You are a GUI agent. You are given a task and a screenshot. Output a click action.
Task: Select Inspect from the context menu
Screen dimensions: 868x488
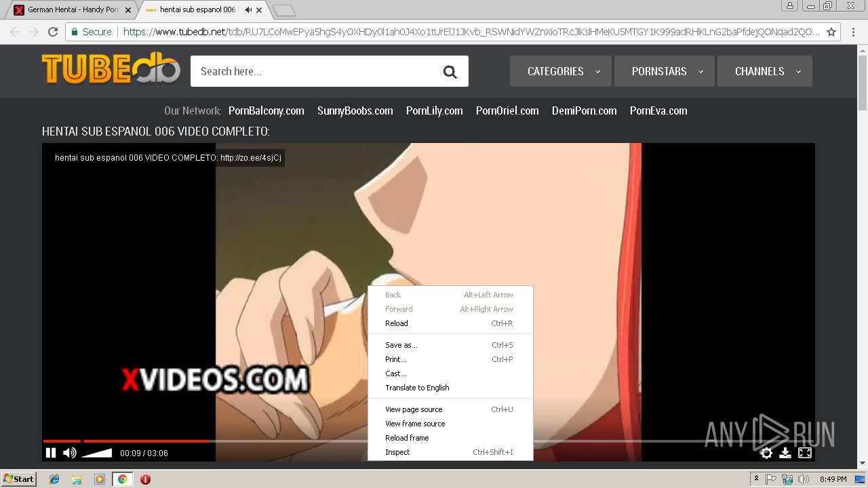(x=450, y=452)
